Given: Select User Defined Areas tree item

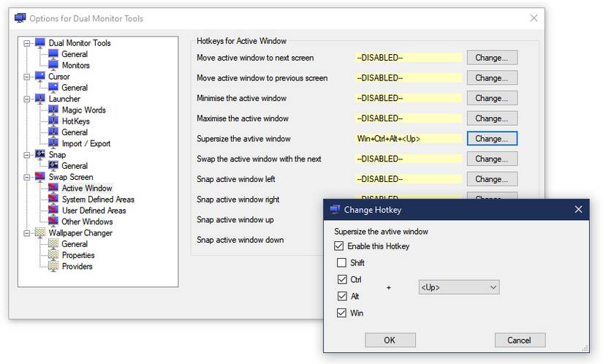Looking at the screenshot, I should 94,211.
